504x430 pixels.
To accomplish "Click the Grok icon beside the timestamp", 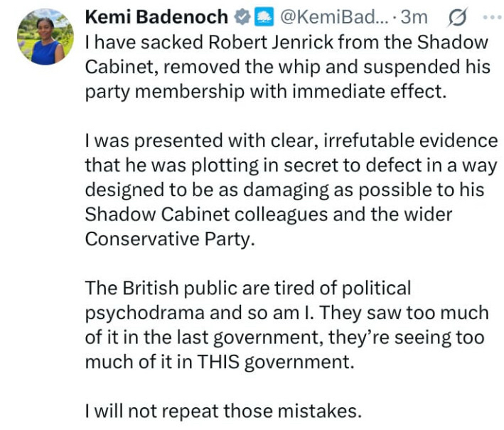I will [x=459, y=17].
